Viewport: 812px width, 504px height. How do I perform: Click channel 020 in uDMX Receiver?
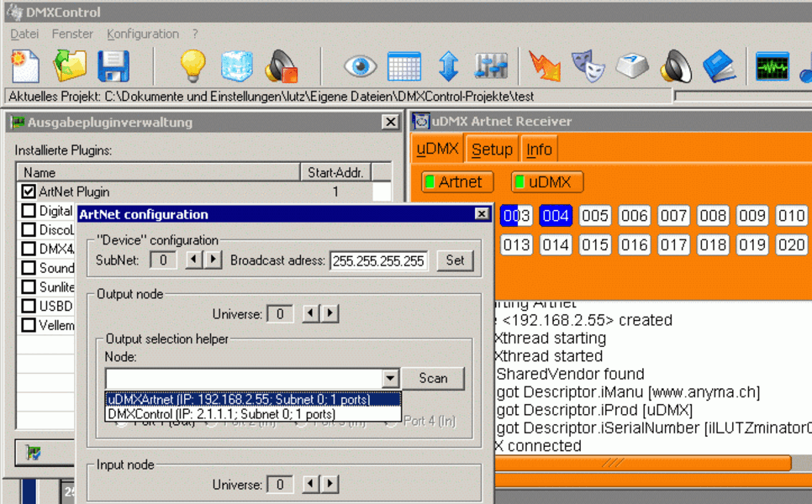coord(791,244)
